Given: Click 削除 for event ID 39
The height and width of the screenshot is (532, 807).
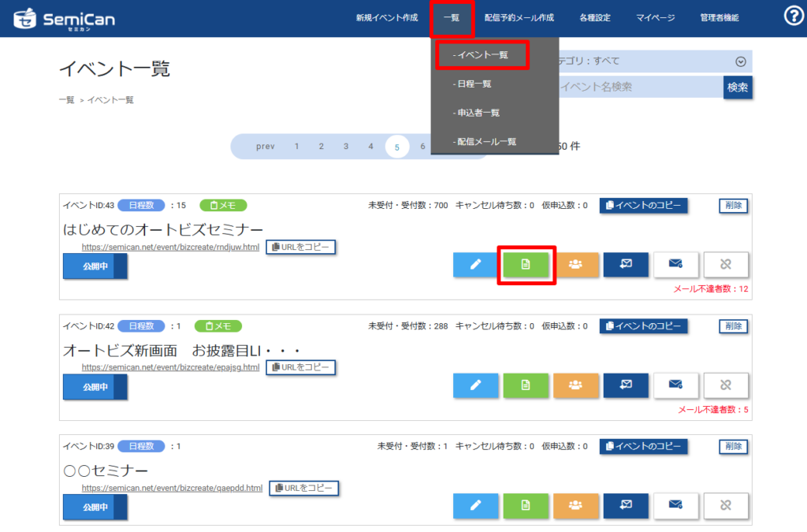Looking at the screenshot, I should pos(734,447).
